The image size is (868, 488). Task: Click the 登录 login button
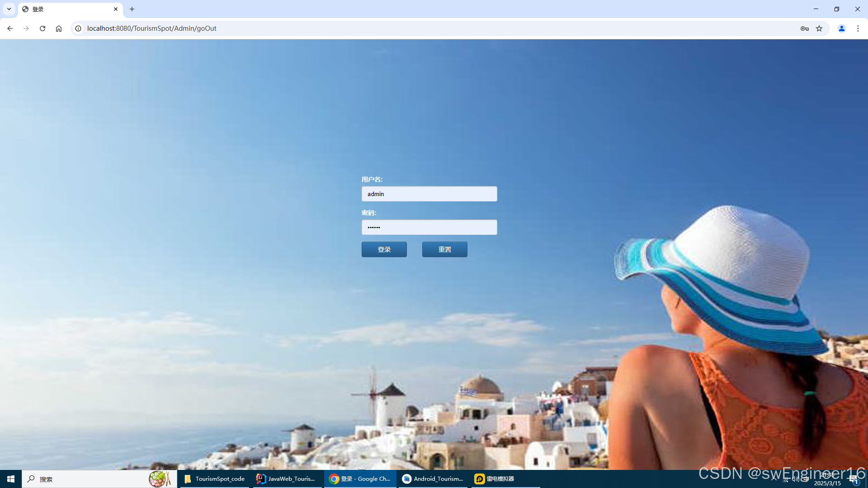click(384, 249)
